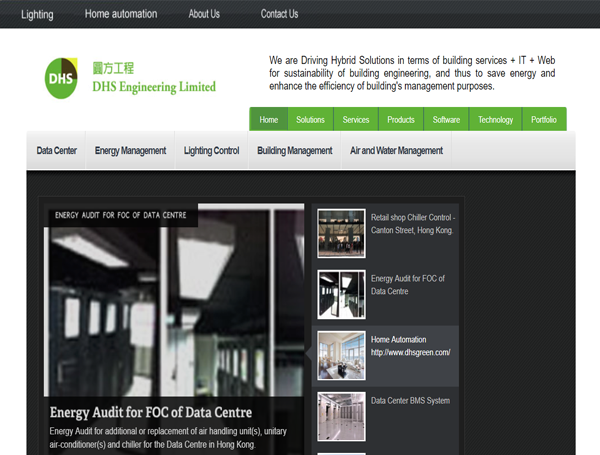Open Building Management submenu item

pyautogui.click(x=295, y=150)
